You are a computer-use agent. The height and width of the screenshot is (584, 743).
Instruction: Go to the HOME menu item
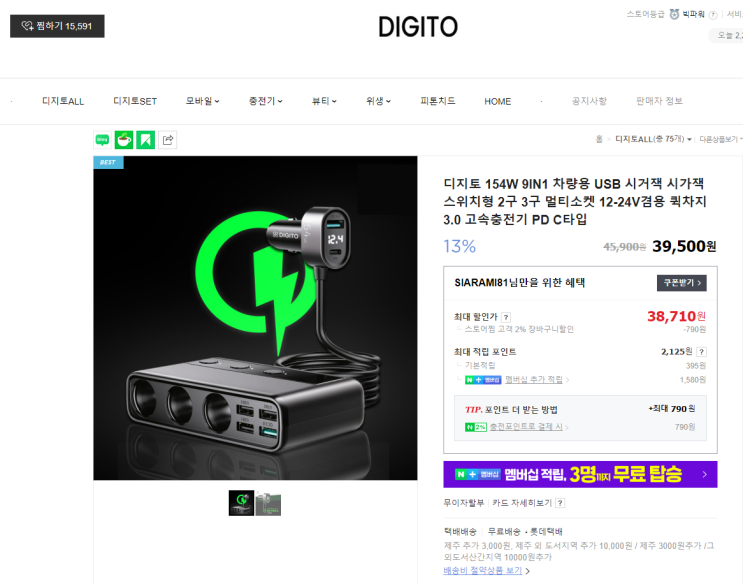tap(498, 101)
